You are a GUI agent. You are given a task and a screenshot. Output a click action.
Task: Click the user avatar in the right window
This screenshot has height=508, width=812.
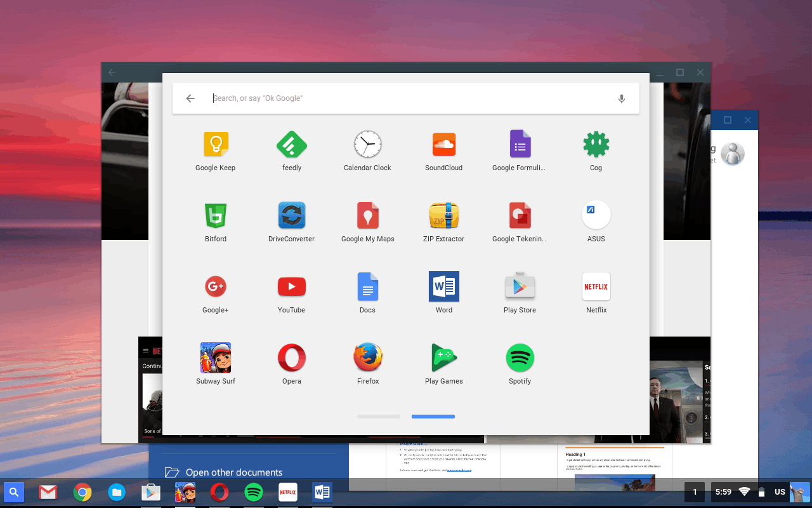(x=733, y=154)
